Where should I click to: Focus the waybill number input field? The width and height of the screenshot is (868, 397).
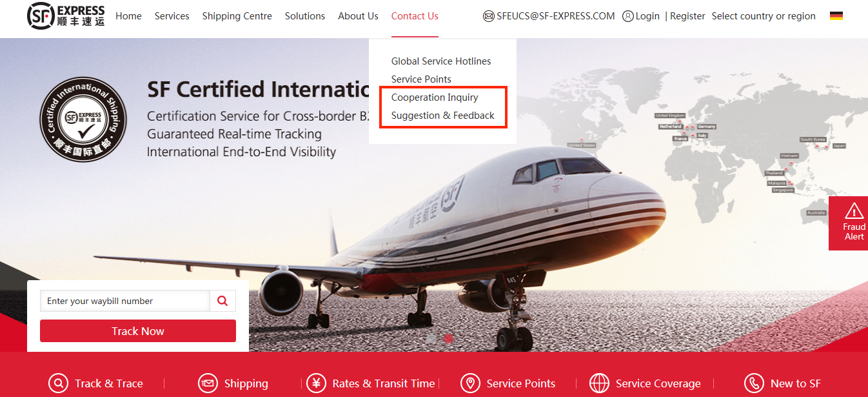coord(125,301)
